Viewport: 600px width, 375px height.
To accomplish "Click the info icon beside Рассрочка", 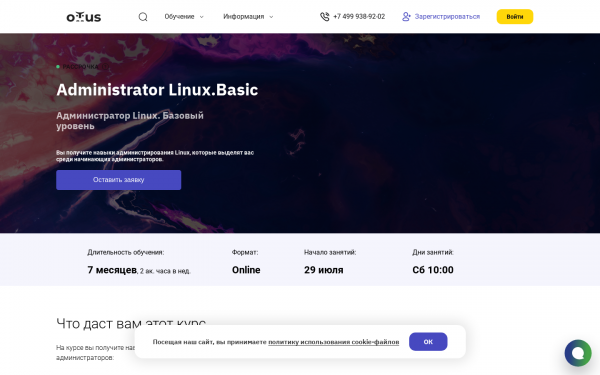I will [105, 67].
